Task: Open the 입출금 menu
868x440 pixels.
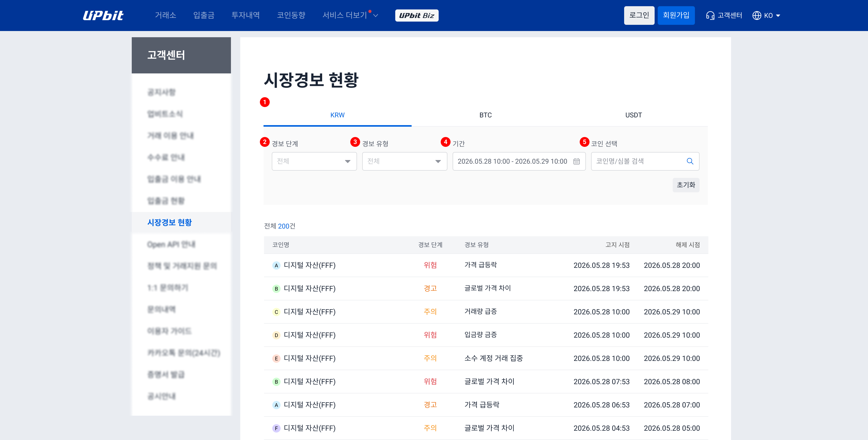Action: (204, 16)
